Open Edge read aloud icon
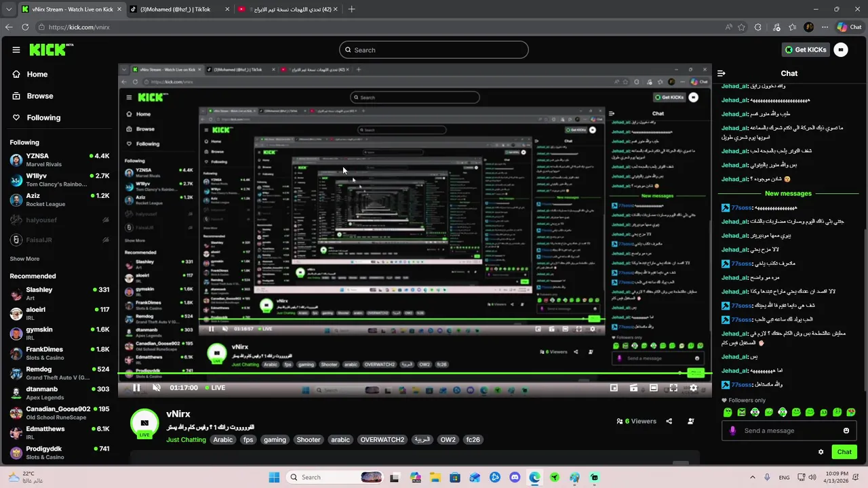Screen dimensions: 868x488 (x=728, y=27)
